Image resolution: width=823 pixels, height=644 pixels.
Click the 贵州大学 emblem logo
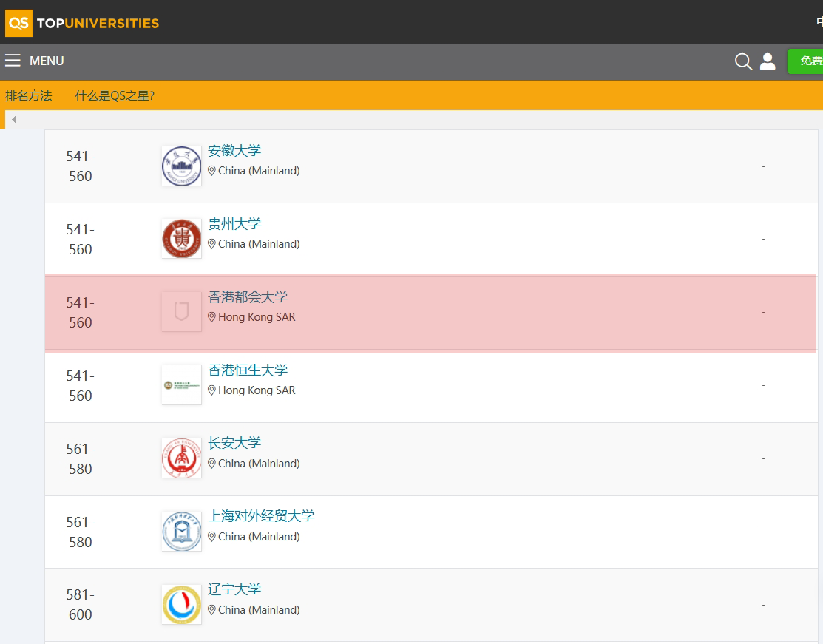181,237
